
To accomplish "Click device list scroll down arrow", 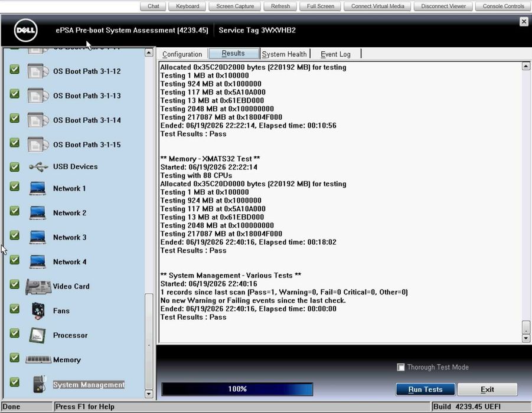I will [x=149, y=394].
